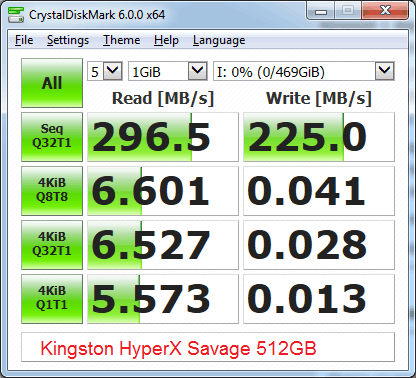Screen dimensions: 416x378
Task: Open the Settings menu
Action: pos(68,40)
